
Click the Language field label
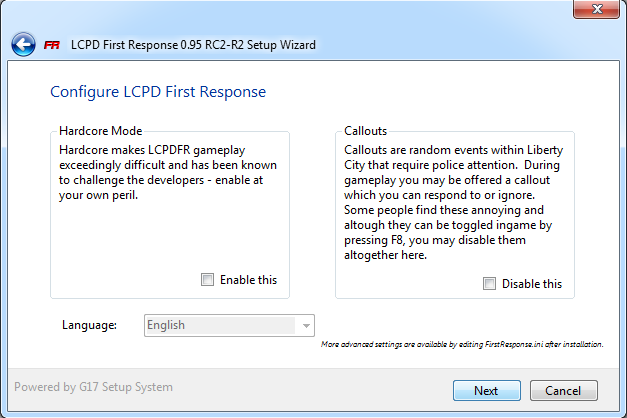click(90, 325)
